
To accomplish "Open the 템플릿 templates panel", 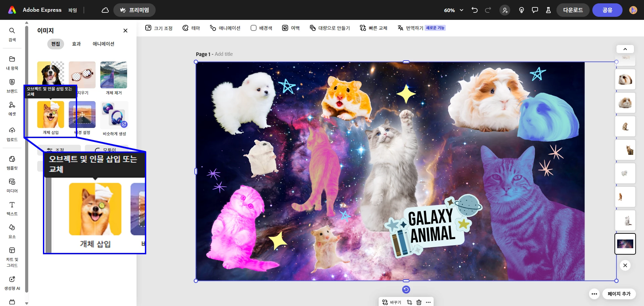I will (12, 163).
